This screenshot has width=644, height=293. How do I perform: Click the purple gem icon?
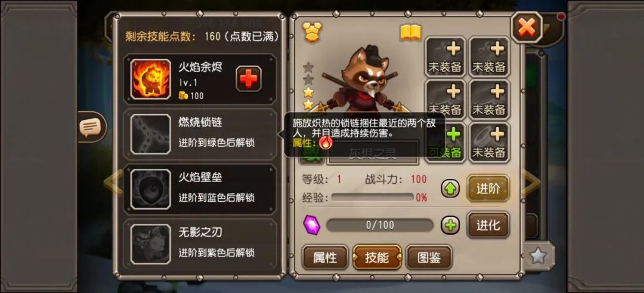click(312, 225)
